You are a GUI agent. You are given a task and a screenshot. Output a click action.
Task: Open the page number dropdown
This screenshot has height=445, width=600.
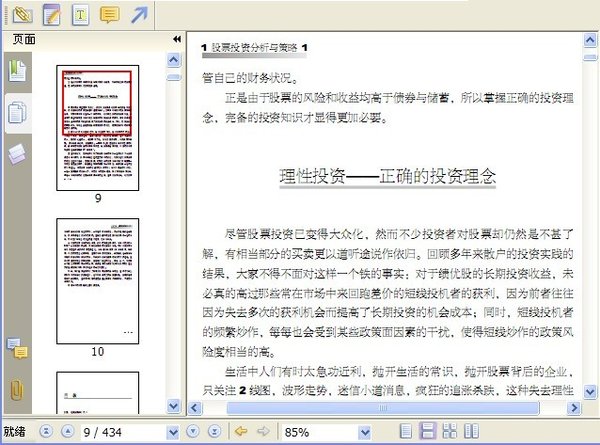[173, 432]
